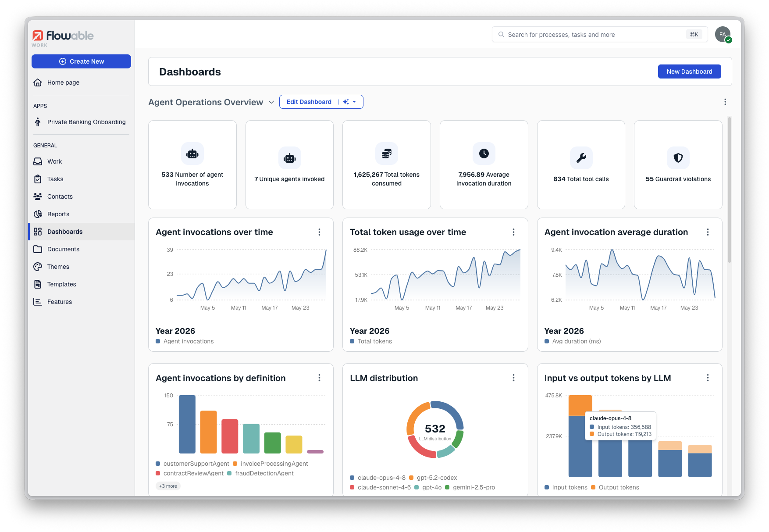Click the Home page house icon
769x532 pixels.
[x=38, y=82]
